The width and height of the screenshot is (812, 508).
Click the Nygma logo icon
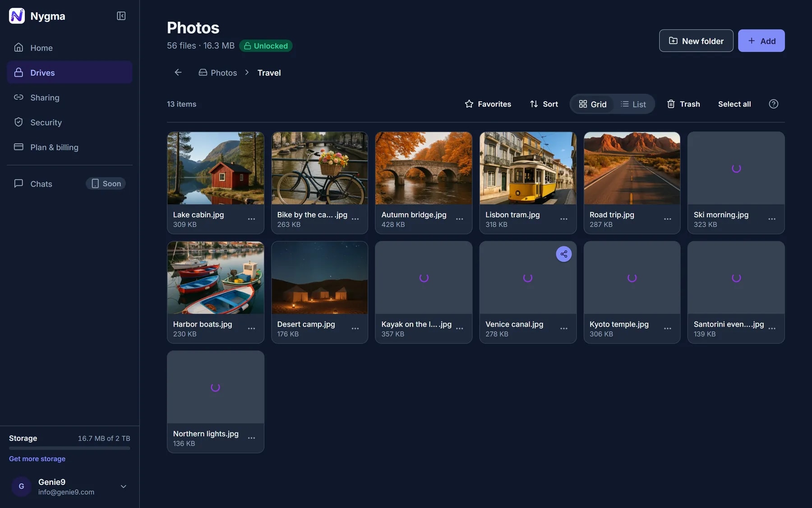coord(17,16)
